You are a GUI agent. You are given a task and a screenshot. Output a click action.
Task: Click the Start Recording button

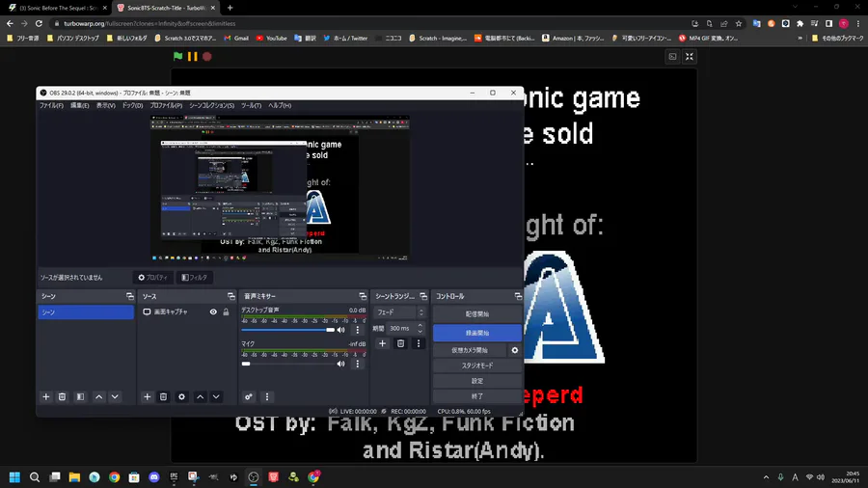(477, 333)
